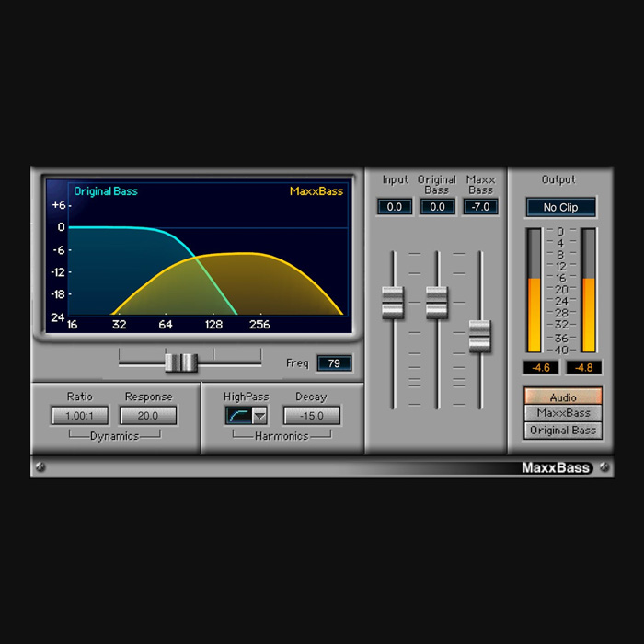Click the Maxx Bass fader handle
Viewport: 644px width, 644px height.
[x=480, y=337]
